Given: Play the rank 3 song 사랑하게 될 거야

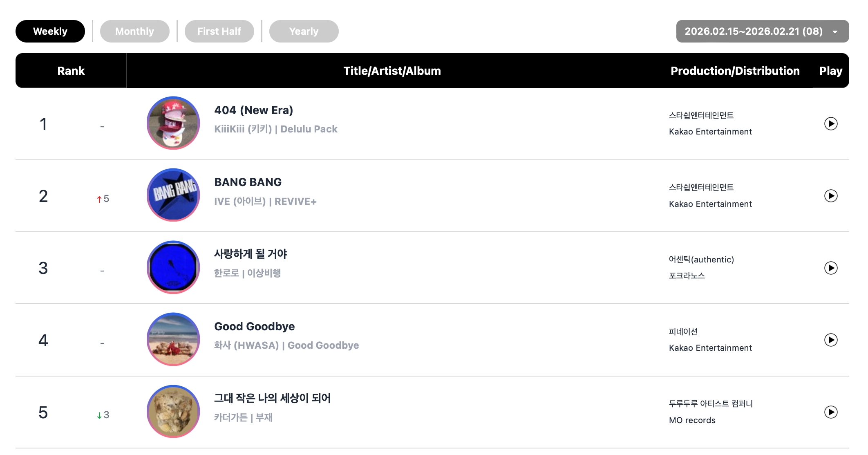Looking at the screenshot, I should pos(830,268).
